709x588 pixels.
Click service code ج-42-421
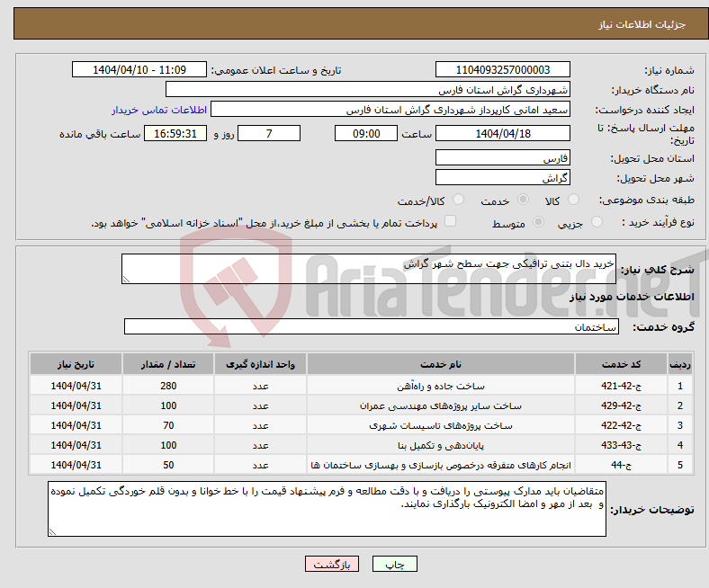click(x=622, y=386)
